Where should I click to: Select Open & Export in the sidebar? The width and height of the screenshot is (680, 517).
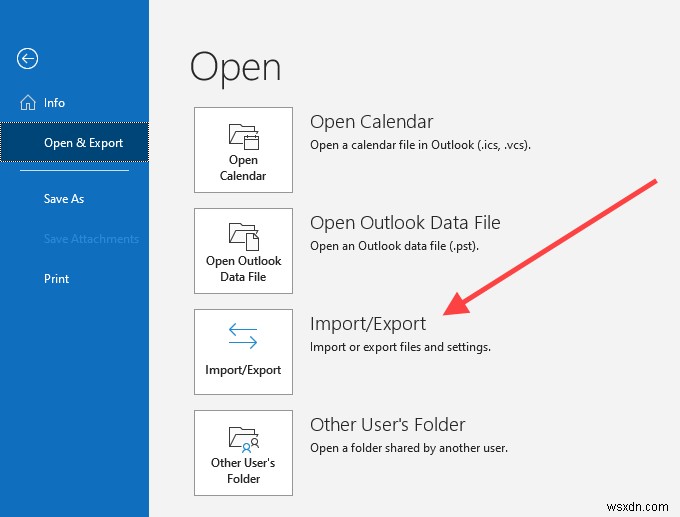(x=75, y=143)
